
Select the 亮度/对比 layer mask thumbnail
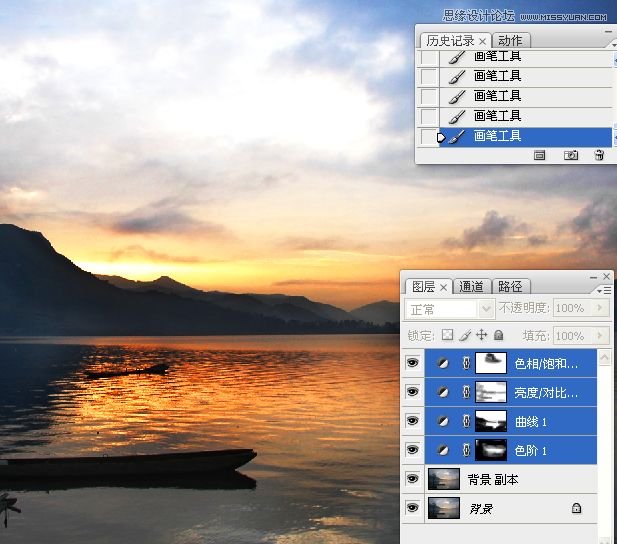[x=491, y=392]
